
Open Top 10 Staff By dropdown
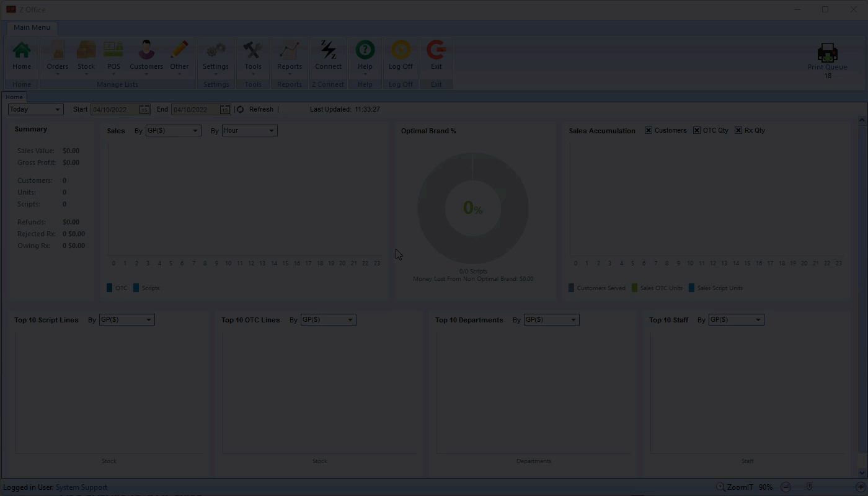click(736, 320)
